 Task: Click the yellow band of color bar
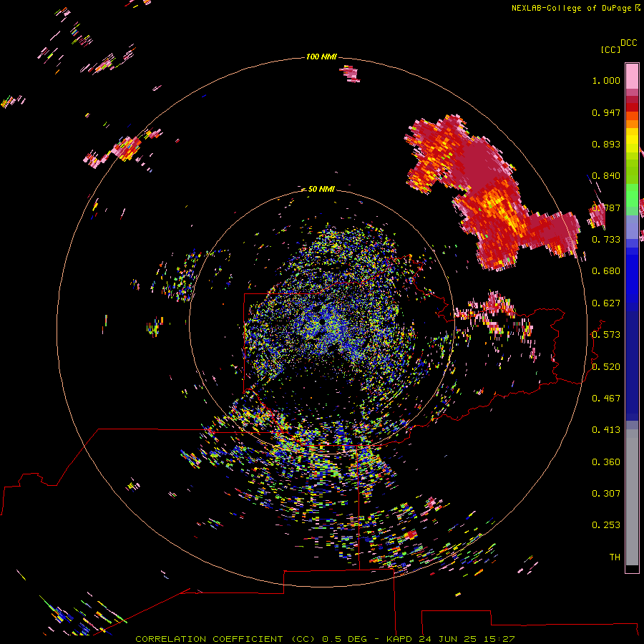click(x=632, y=140)
